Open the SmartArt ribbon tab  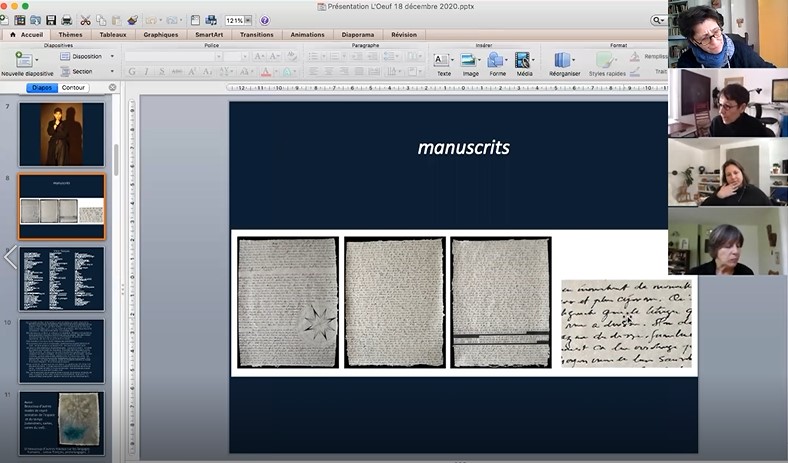coord(208,34)
